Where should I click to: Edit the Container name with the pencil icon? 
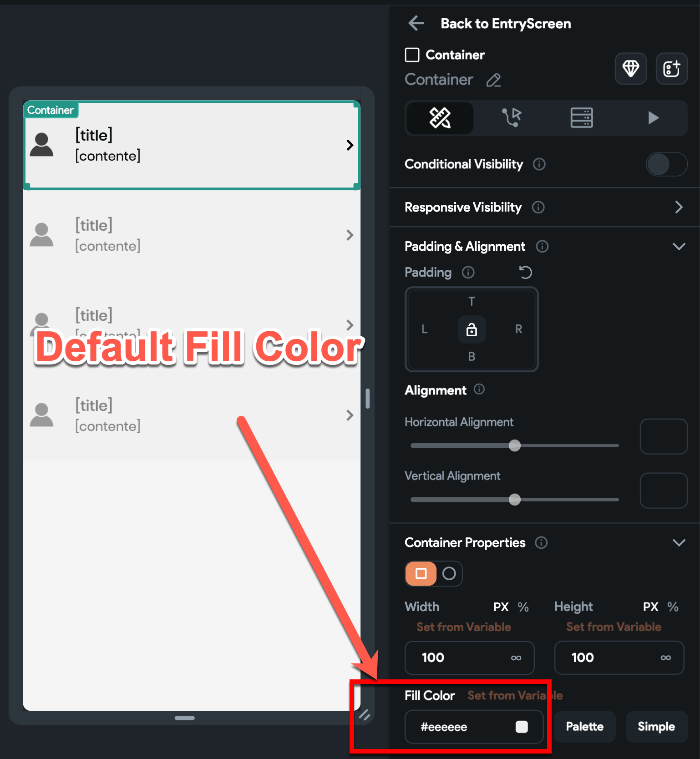[x=493, y=80]
